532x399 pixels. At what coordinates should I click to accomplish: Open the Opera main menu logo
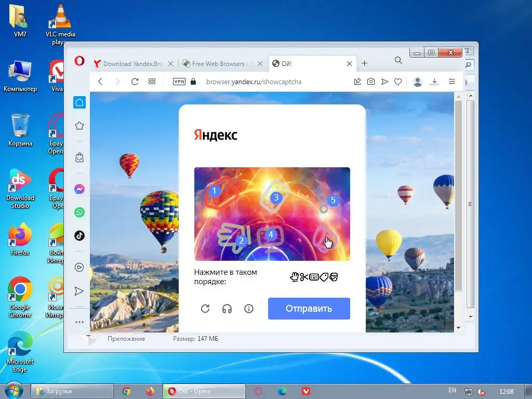point(79,61)
